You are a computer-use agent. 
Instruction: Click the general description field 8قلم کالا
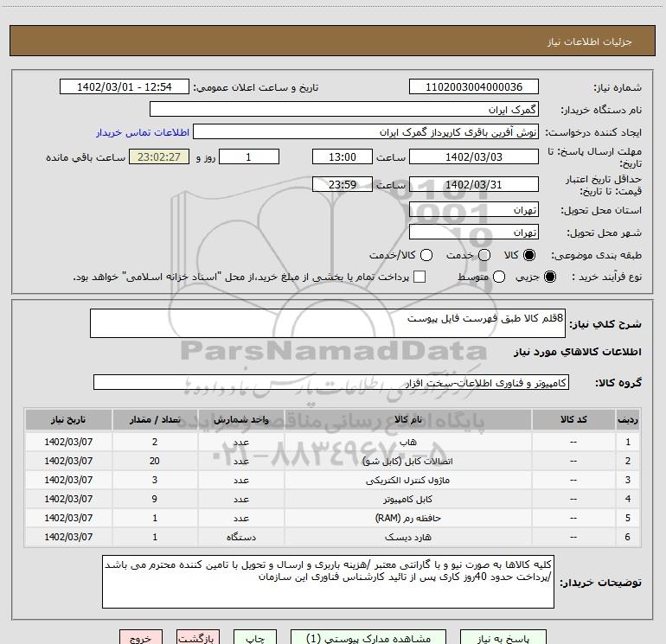[x=328, y=323]
